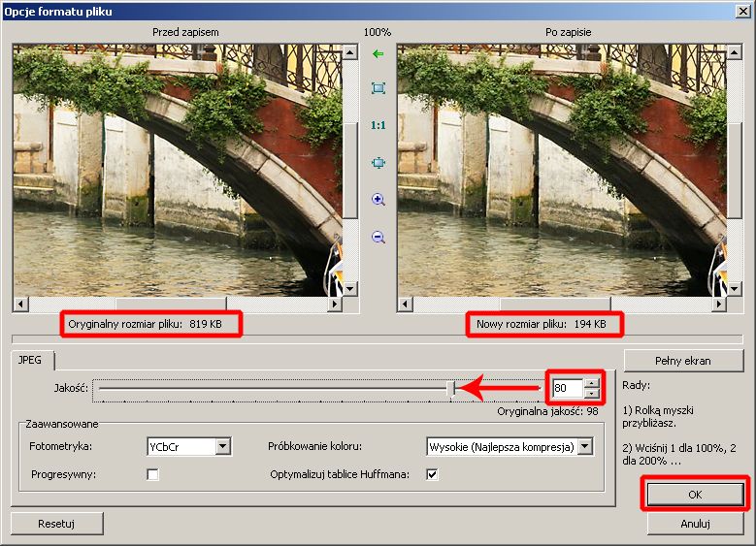Click the fit image to window icon
The width and height of the screenshot is (756, 546).
tap(378, 88)
